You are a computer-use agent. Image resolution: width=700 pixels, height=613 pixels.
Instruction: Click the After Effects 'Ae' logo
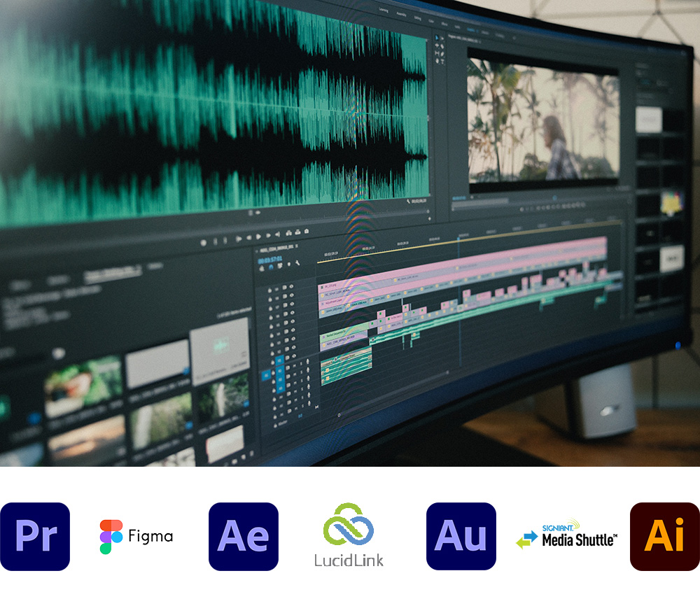(x=244, y=536)
